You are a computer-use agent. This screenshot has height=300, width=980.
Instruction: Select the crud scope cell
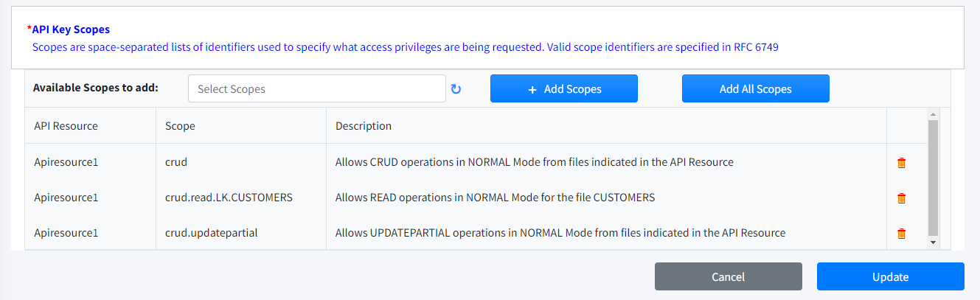(x=176, y=162)
